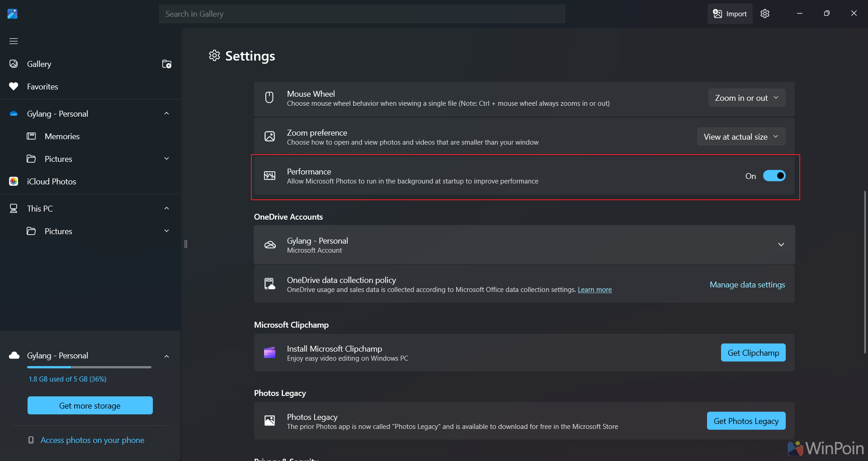Turn off the Performance background toggle

pos(774,176)
